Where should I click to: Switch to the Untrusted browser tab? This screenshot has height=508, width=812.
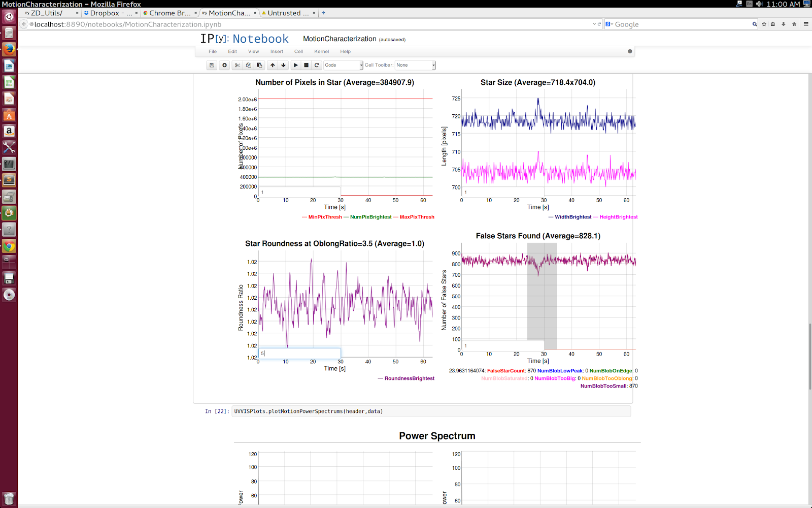pyautogui.click(x=288, y=13)
